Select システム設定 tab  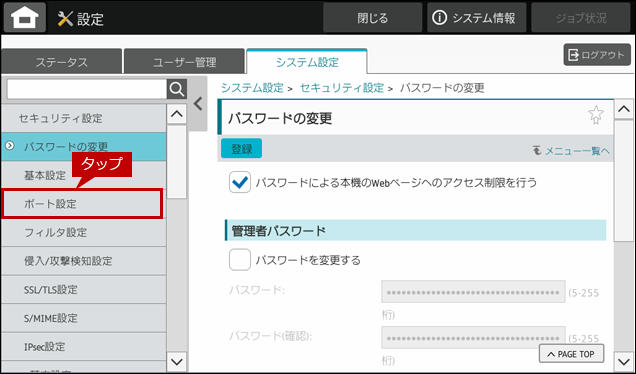coord(307,62)
